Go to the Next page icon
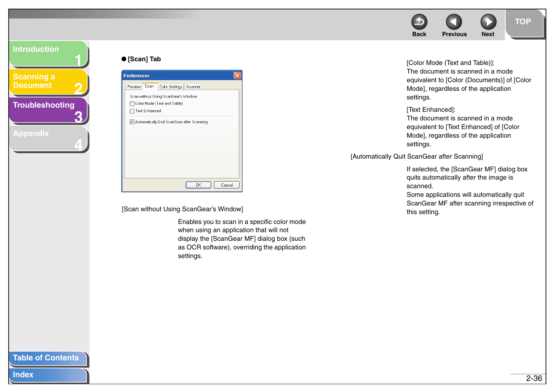Viewport: 555px width, 392px height. [x=488, y=22]
